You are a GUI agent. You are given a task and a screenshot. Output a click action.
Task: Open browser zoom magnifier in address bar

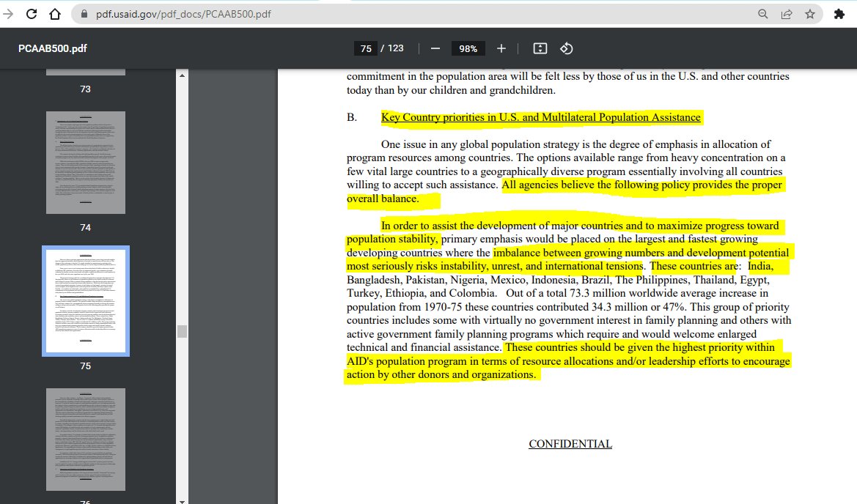tap(763, 14)
